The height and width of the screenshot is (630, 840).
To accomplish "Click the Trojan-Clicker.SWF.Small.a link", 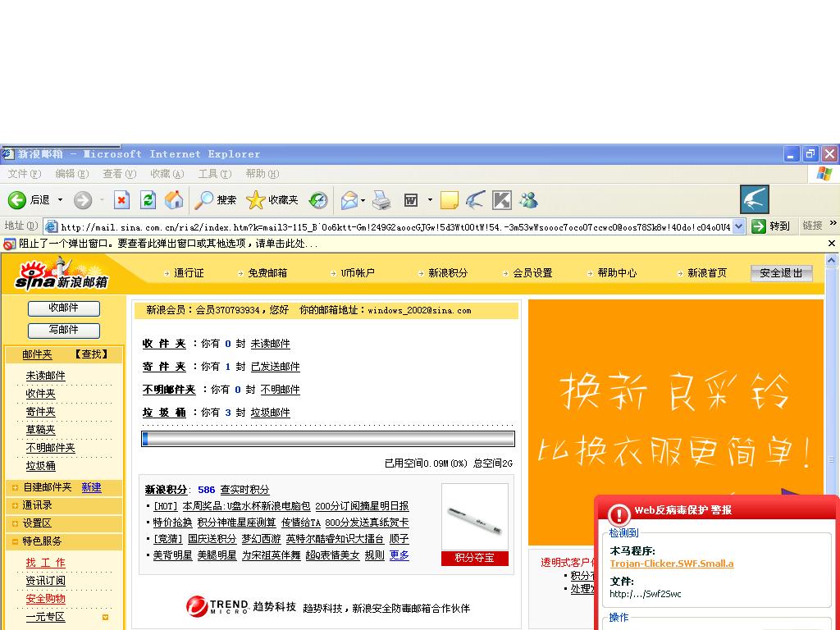I will [672, 564].
